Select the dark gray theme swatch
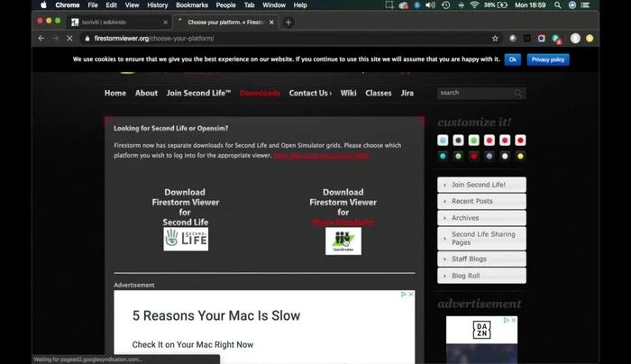This screenshot has height=364, width=631. pos(458,140)
